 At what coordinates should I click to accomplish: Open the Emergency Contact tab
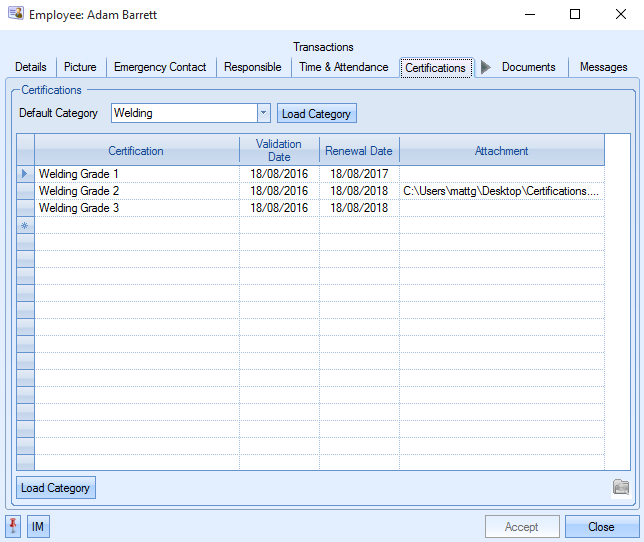pos(160,67)
